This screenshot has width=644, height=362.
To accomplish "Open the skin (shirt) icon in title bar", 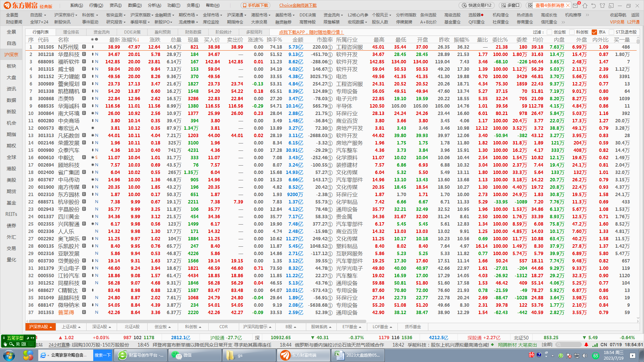I will pos(602,5).
